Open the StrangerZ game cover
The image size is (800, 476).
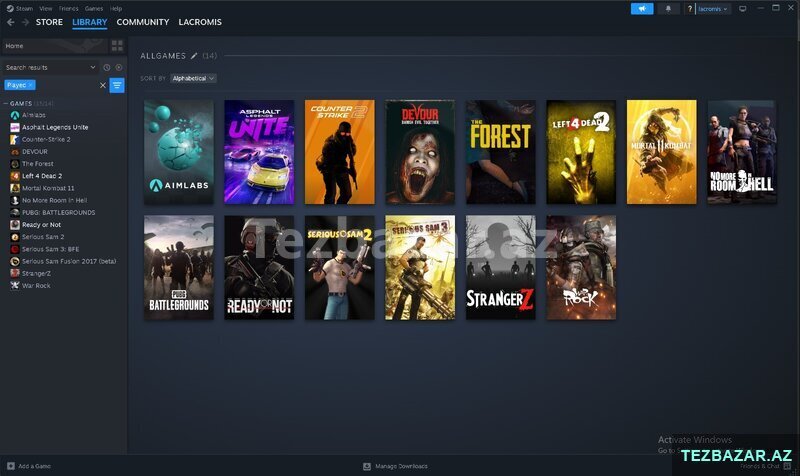[501, 268]
